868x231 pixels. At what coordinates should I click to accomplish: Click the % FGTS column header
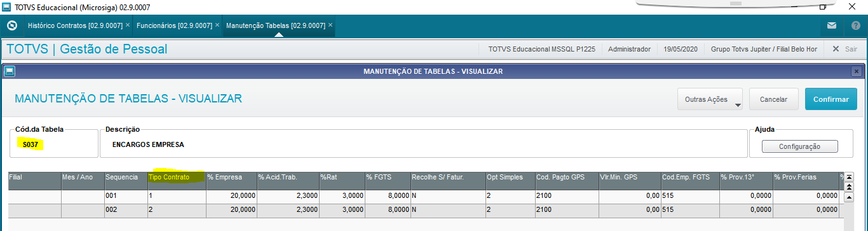click(x=388, y=180)
